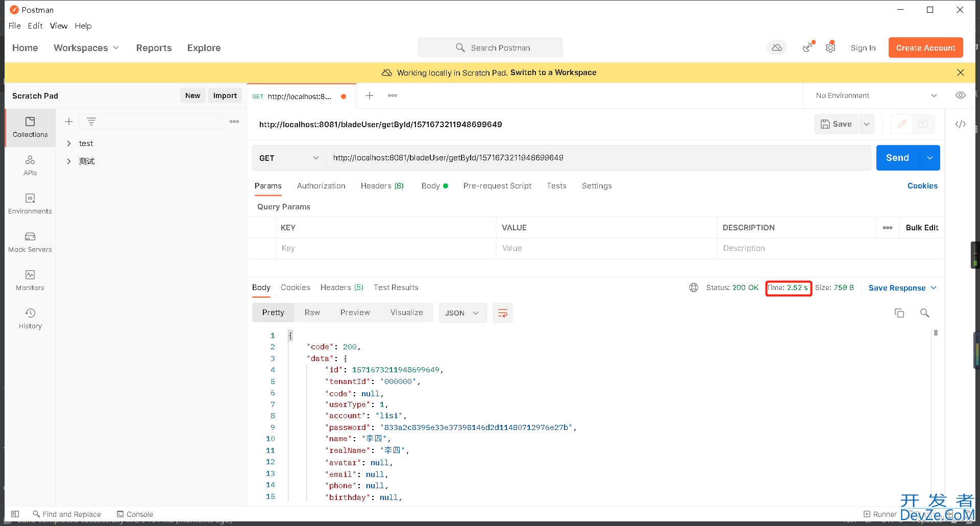This screenshot has width=980, height=526.
Task: Switch to response Headers (5) tab
Action: [342, 288]
